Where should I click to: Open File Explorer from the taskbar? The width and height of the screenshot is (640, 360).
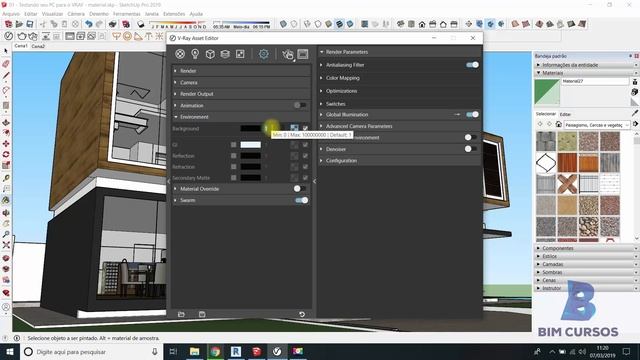pyautogui.click(x=195, y=352)
